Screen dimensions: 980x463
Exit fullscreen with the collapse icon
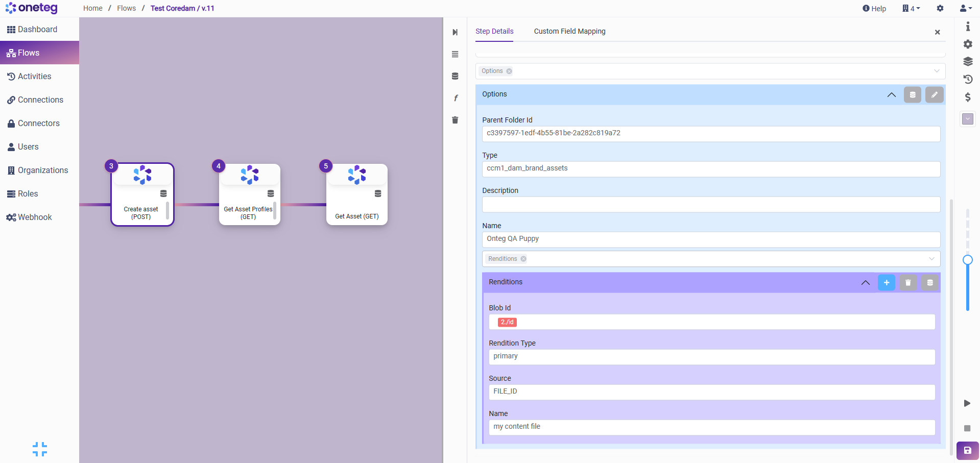click(x=40, y=449)
